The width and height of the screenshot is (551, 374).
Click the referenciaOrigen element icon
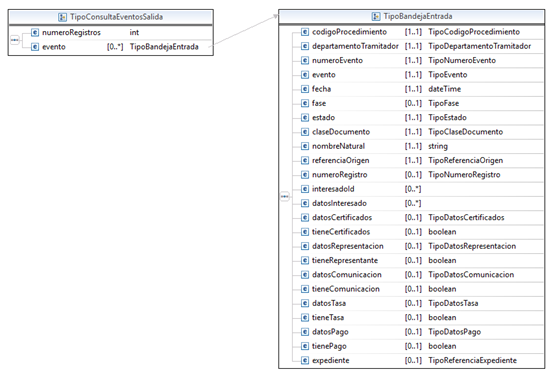(305, 160)
